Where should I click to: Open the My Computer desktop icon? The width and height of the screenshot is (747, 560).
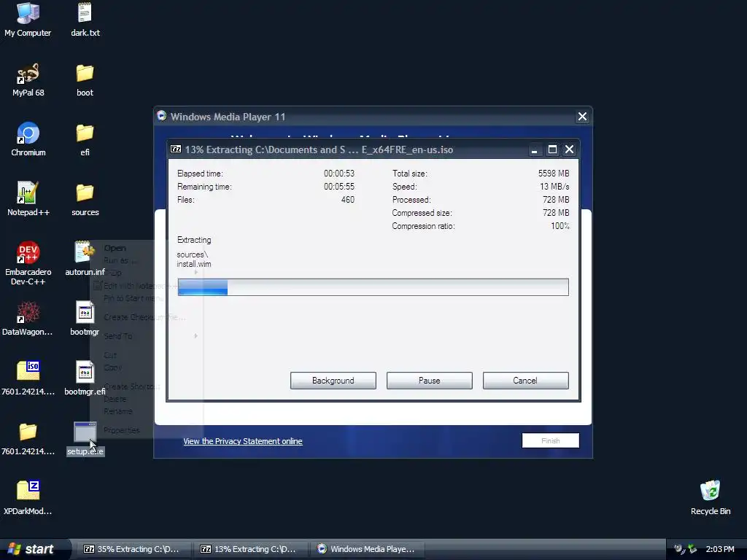(28, 19)
